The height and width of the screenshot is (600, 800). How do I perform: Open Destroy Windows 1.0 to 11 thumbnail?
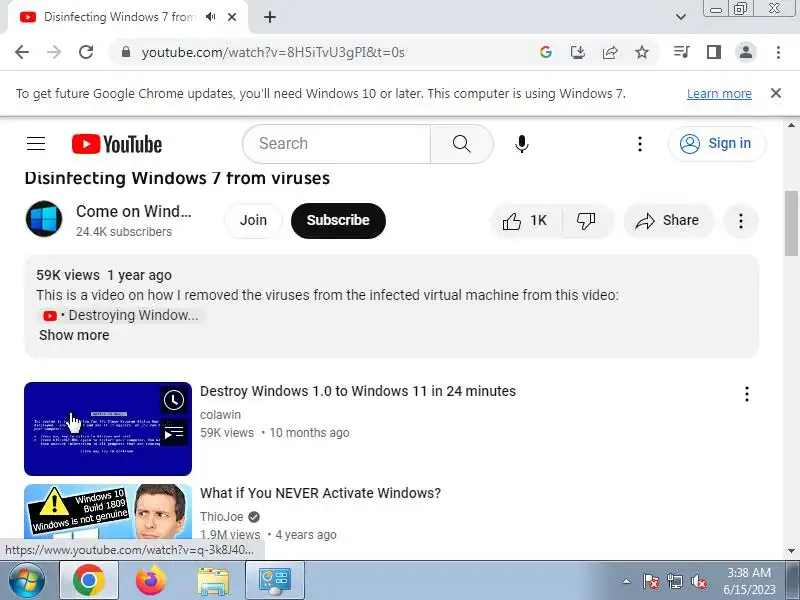coord(108,429)
